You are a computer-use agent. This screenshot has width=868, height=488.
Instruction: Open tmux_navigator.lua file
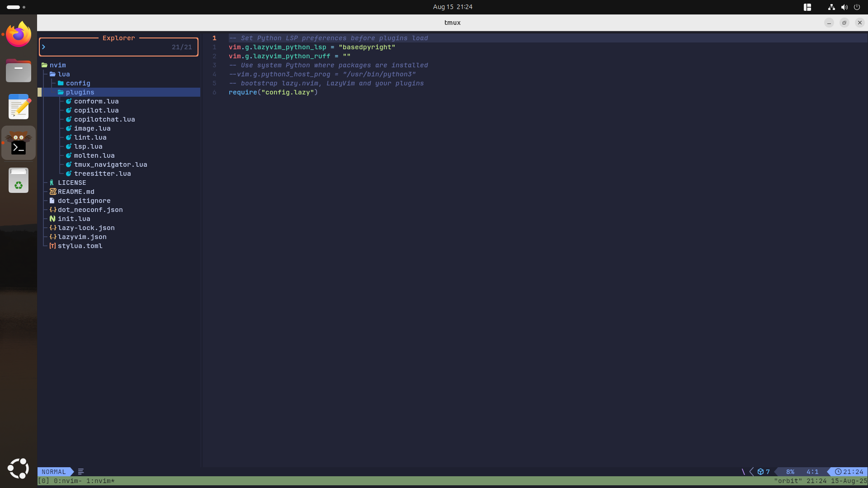point(110,164)
